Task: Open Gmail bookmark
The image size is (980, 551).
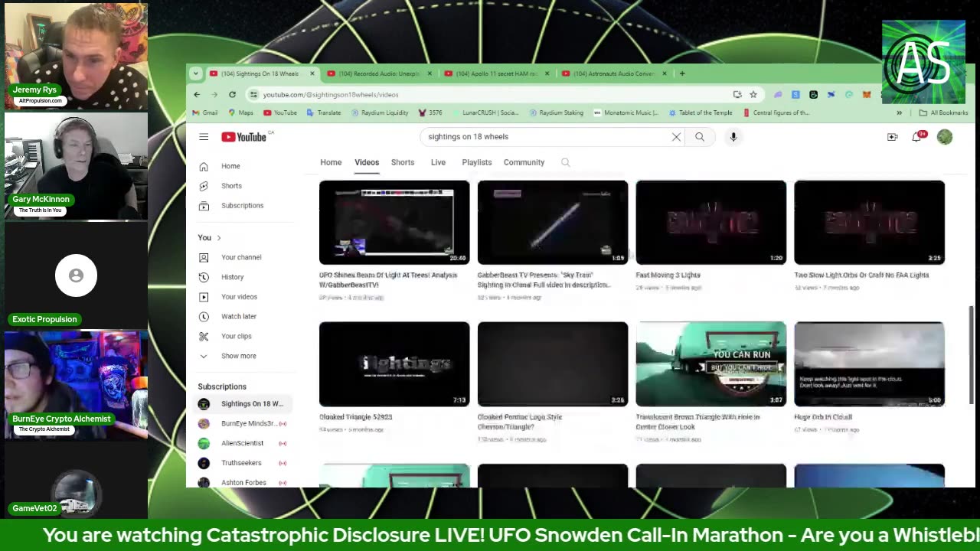Action: pos(205,112)
